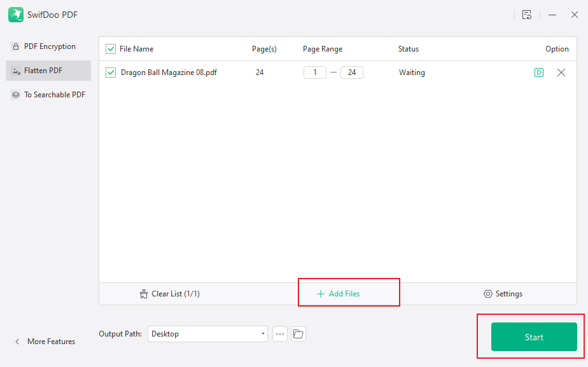The image size is (588, 367).
Task: Click the SwifDoo PDF logo
Action: 15,14
